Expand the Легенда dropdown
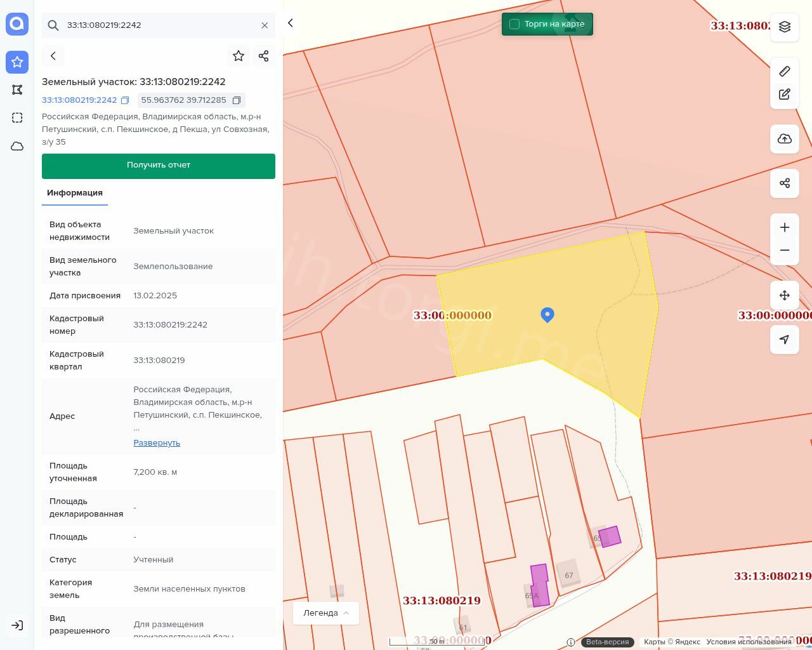 326,613
